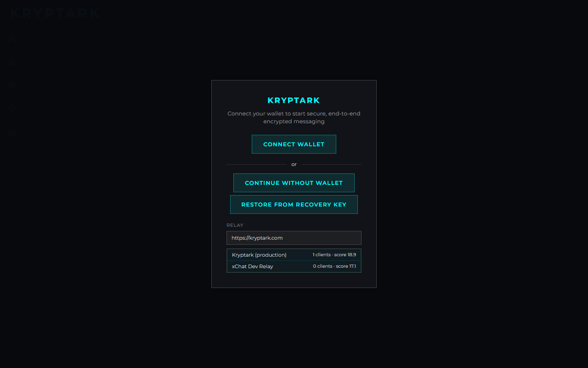Open the globe icon in sidebar
This screenshot has width=588, height=368.
tap(12, 85)
